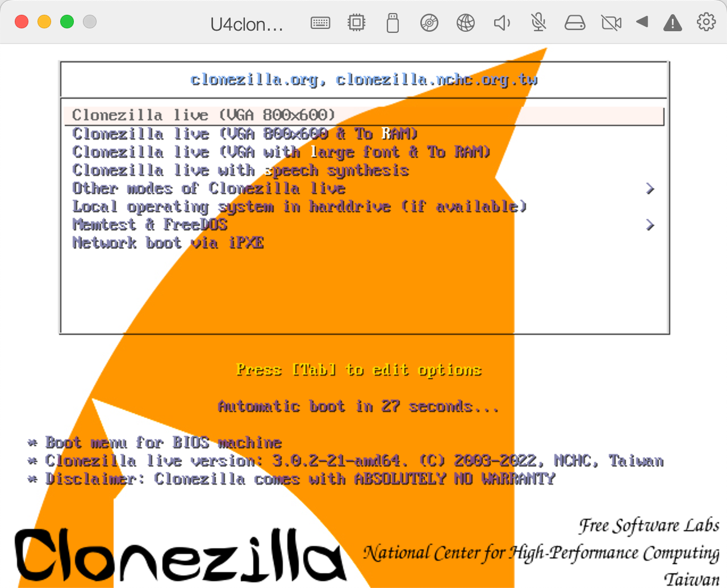Click the Automatic boot countdown text
This screenshot has height=588, width=727.
[358, 406]
